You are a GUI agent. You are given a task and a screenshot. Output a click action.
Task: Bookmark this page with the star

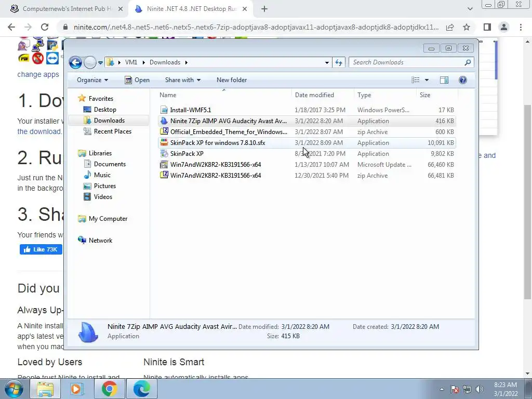[467, 27]
